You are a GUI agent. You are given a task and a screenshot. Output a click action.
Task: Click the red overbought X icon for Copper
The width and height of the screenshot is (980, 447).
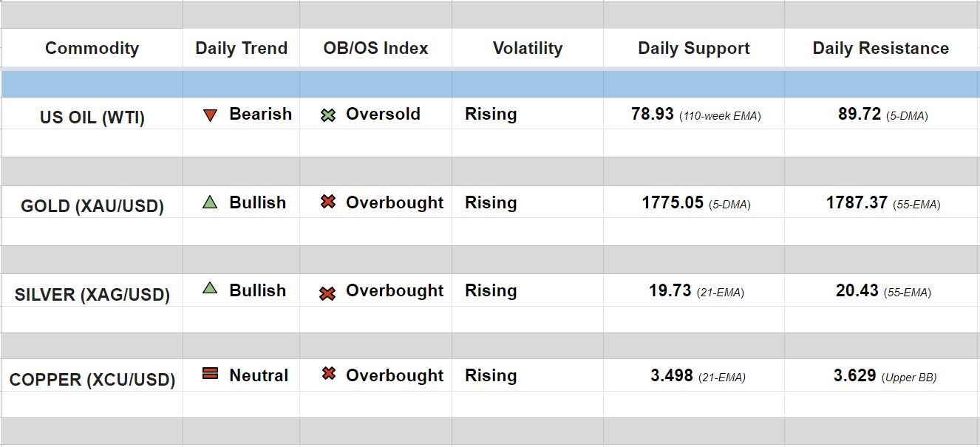click(x=329, y=375)
